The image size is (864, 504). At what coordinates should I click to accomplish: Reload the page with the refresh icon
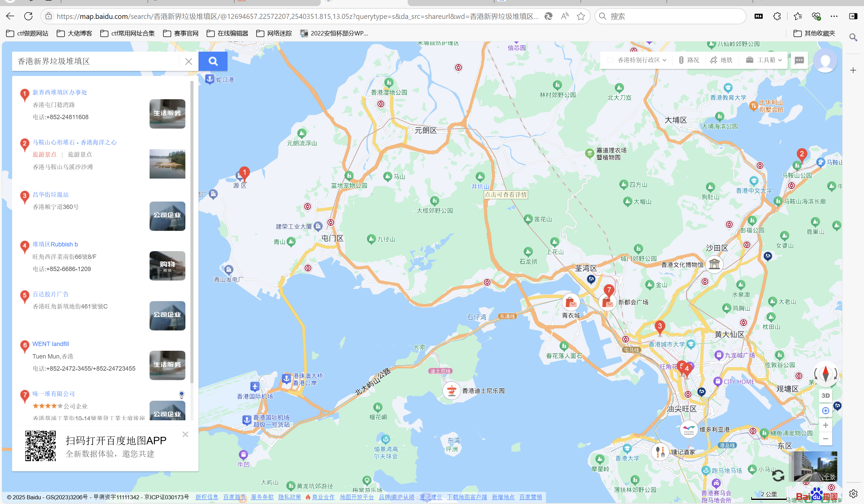[x=28, y=16]
